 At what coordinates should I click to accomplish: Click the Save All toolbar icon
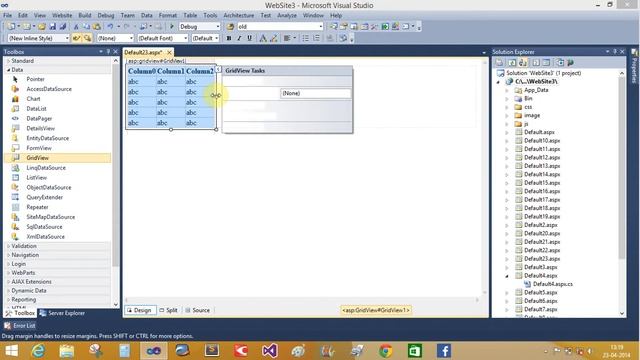(62, 27)
